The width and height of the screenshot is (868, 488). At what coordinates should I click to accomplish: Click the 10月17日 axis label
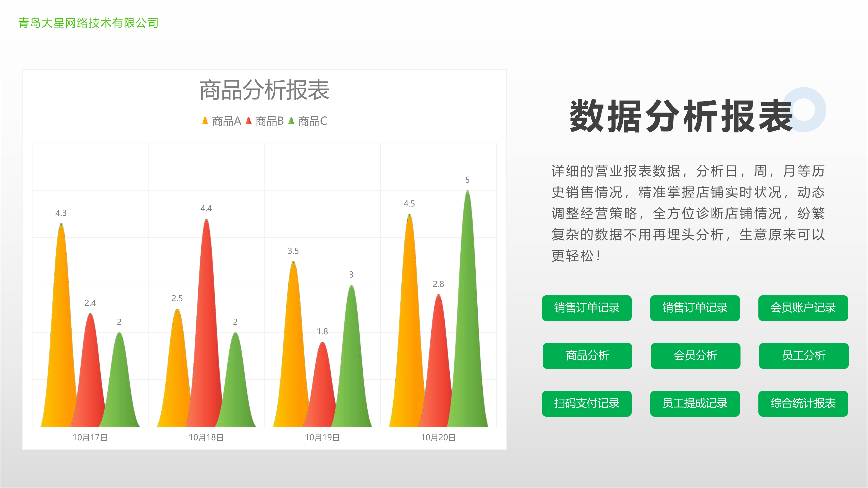coord(90,437)
